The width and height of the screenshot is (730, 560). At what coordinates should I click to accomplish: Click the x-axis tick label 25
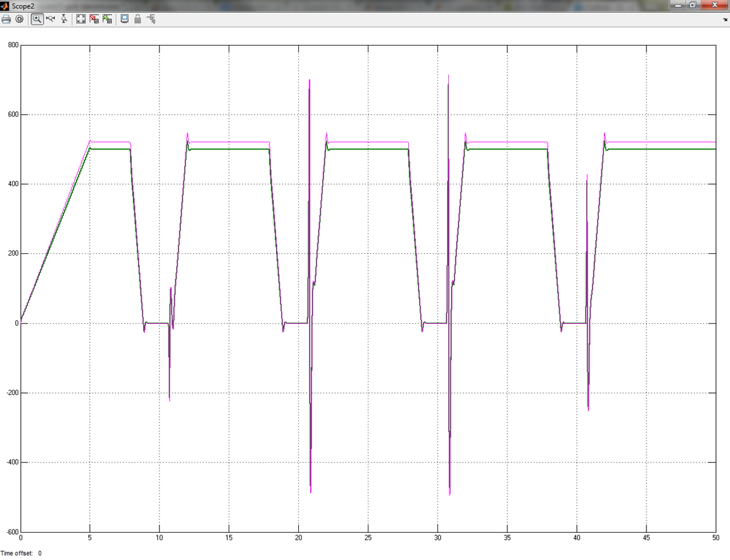368,538
